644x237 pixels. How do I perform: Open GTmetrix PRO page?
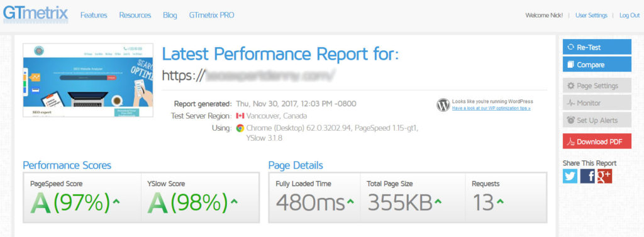coord(211,15)
